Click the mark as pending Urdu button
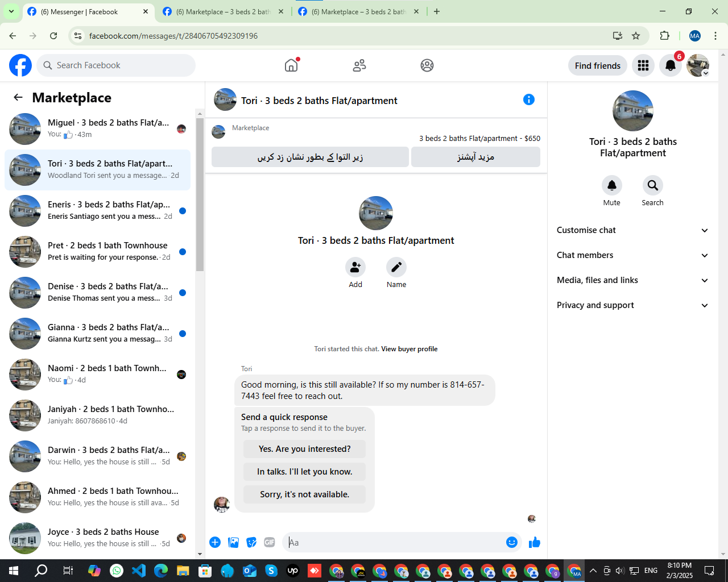 [x=310, y=157]
